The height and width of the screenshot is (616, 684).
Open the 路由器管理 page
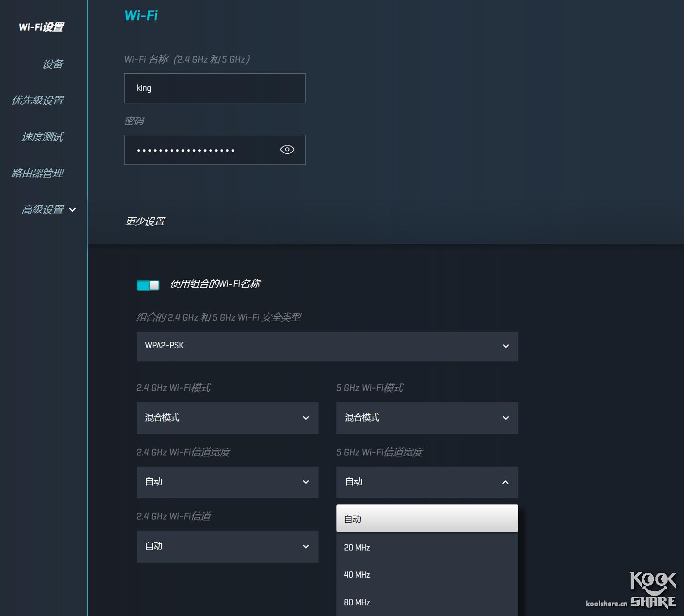[x=38, y=173]
